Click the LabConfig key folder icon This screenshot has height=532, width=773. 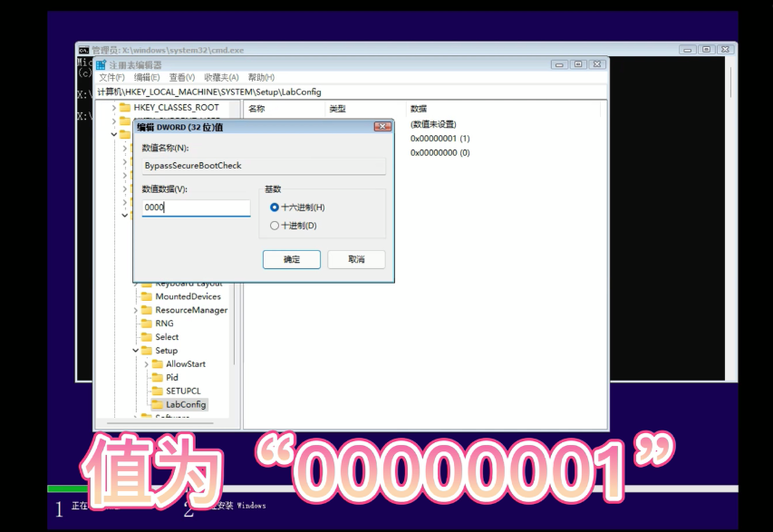pos(157,403)
